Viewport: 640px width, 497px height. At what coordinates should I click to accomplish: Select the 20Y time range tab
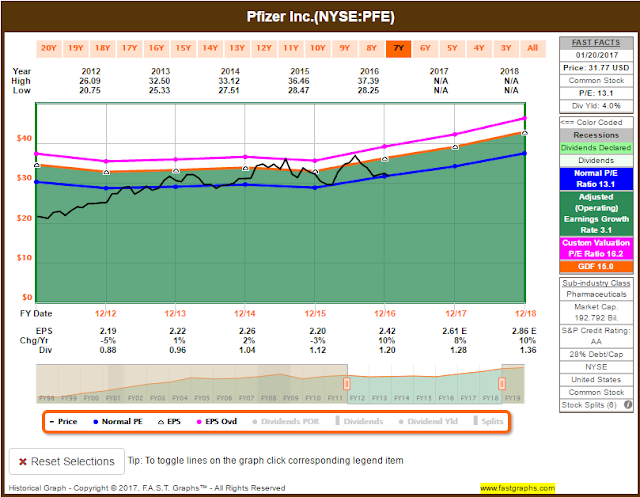(49, 48)
